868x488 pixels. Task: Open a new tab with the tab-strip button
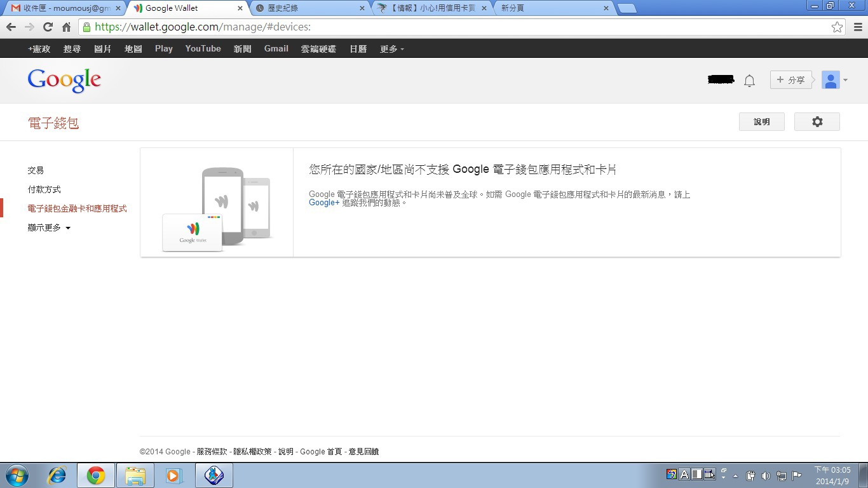pos(627,8)
